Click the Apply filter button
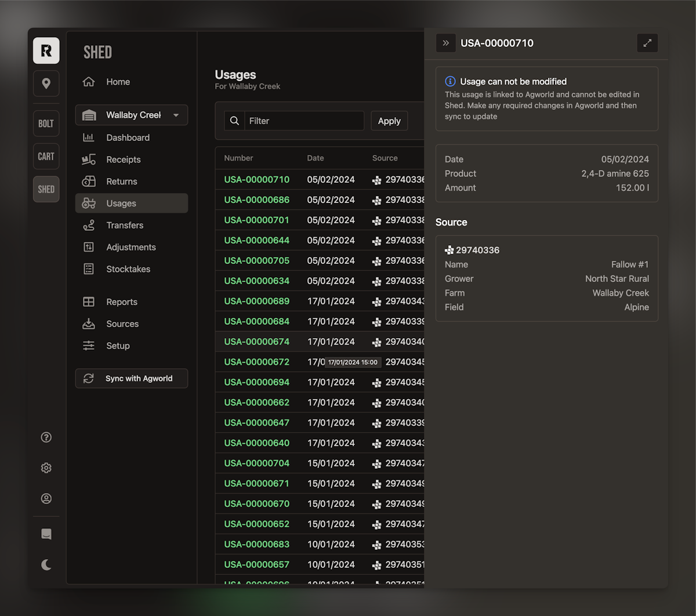This screenshot has height=616, width=696. point(389,121)
